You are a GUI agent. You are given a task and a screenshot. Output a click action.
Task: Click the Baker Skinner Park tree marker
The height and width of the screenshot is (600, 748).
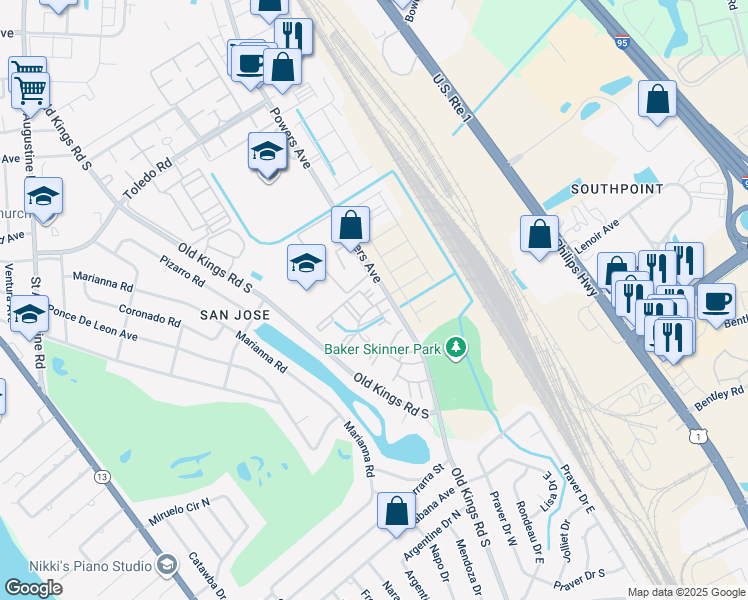pyautogui.click(x=456, y=348)
